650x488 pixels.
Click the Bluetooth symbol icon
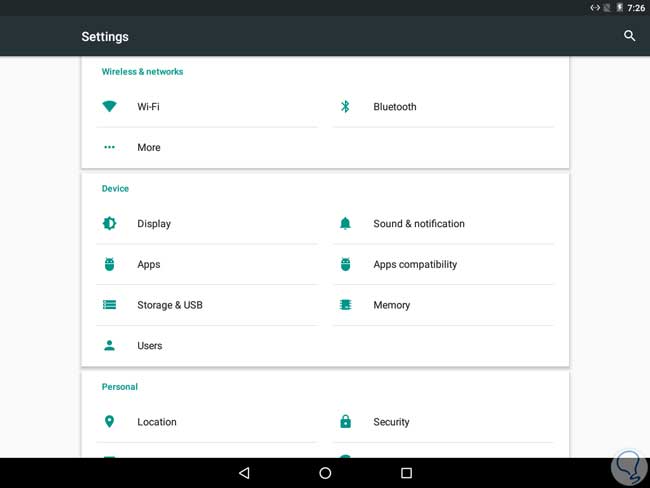coord(345,107)
